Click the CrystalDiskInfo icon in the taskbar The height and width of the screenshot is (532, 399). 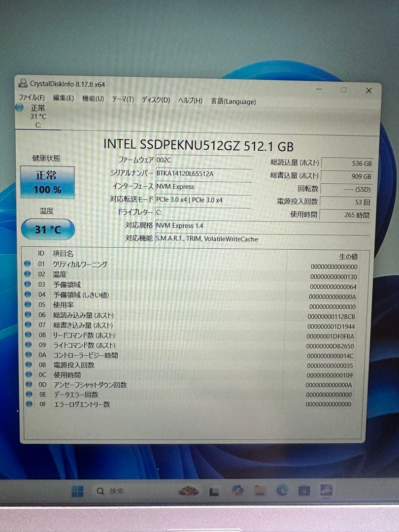pyautogui.click(x=326, y=490)
